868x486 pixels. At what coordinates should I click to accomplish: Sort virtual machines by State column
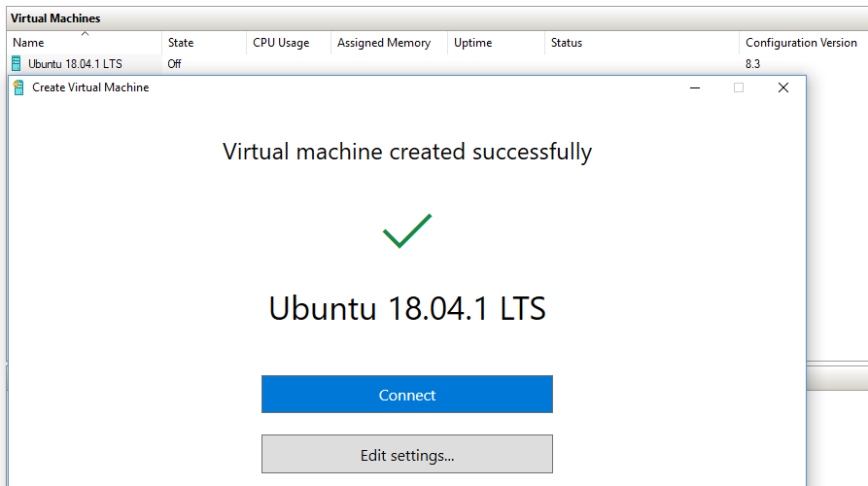coord(181,43)
